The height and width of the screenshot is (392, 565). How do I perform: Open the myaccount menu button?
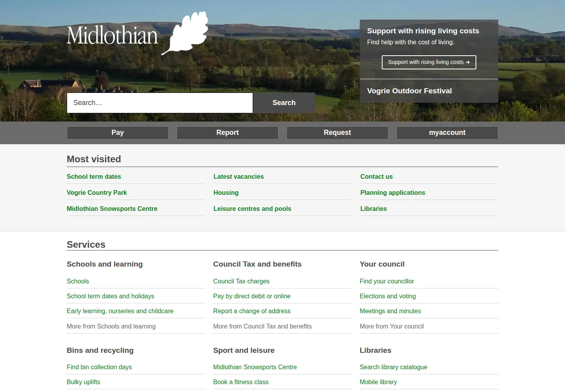click(447, 133)
